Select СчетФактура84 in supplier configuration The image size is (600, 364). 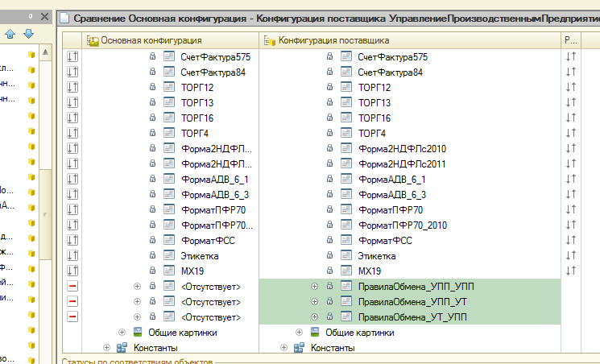point(391,72)
